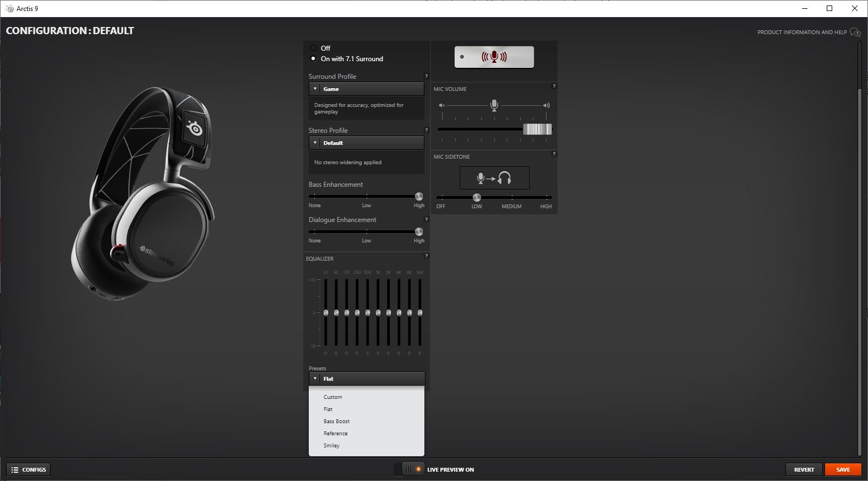Click the OFF sidetone label
Screen dimensions: 868x481
pos(441,207)
